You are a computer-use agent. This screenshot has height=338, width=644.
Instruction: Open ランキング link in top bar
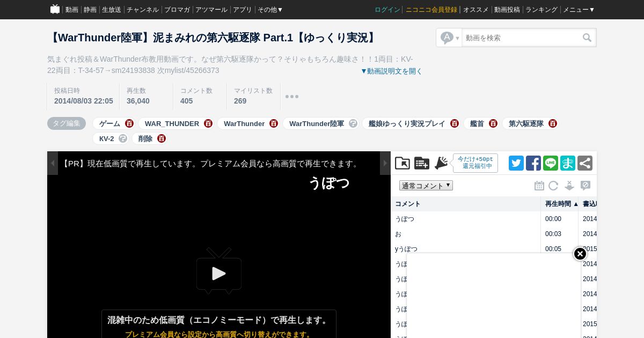pos(541,10)
